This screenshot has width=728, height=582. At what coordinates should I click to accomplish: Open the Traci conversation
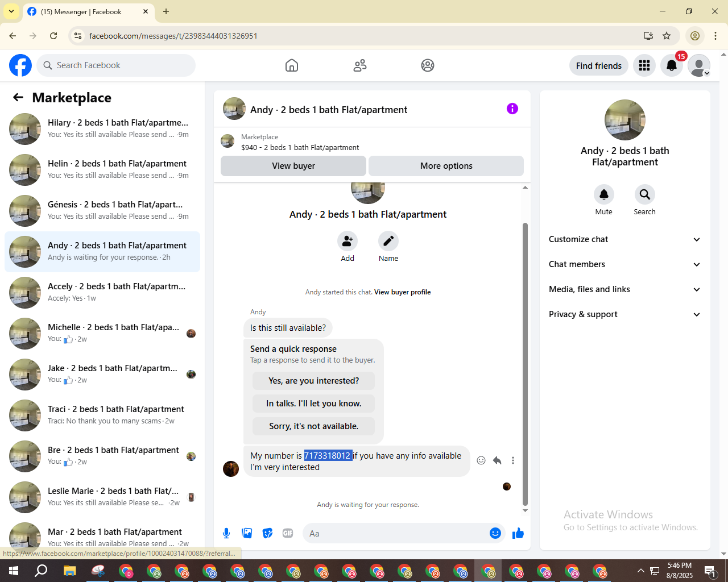click(102, 415)
